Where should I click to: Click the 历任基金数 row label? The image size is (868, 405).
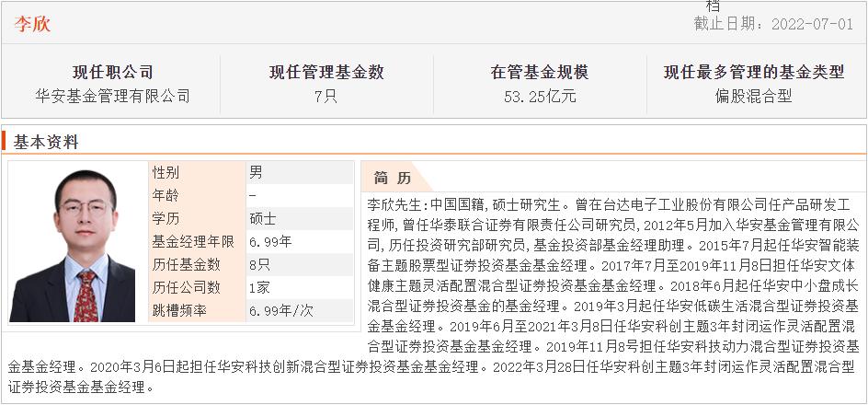point(186,265)
